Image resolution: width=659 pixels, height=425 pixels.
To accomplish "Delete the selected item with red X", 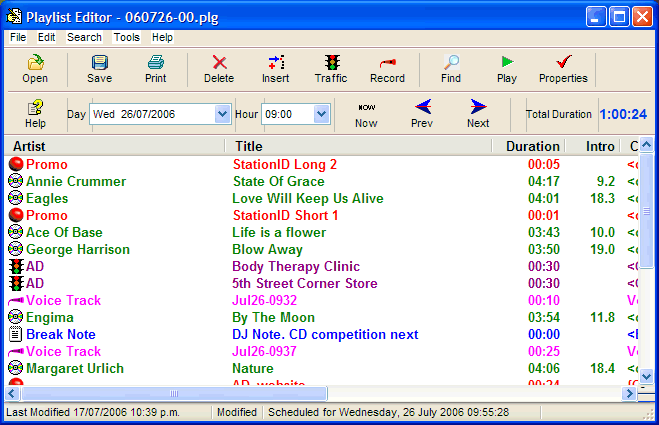I will (219, 62).
